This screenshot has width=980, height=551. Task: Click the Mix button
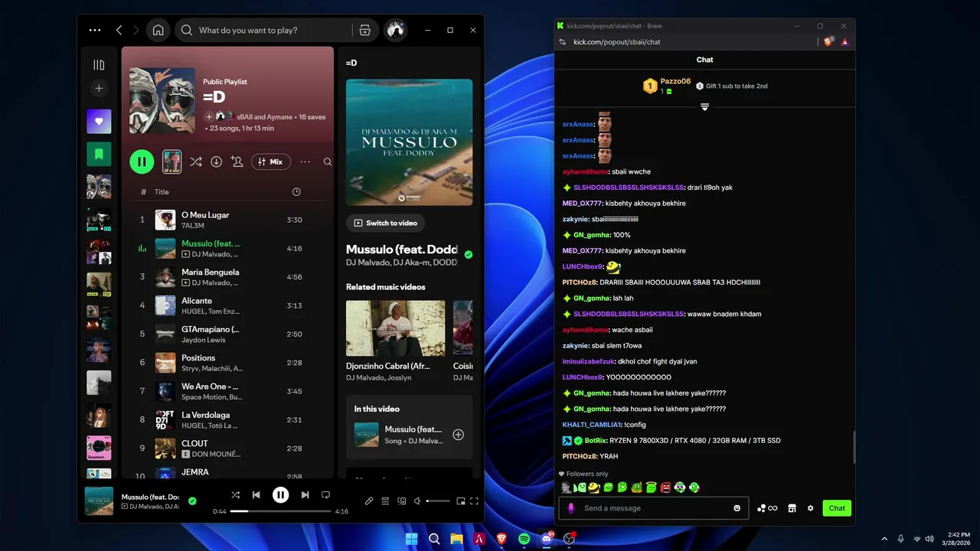(x=271, y=161)
